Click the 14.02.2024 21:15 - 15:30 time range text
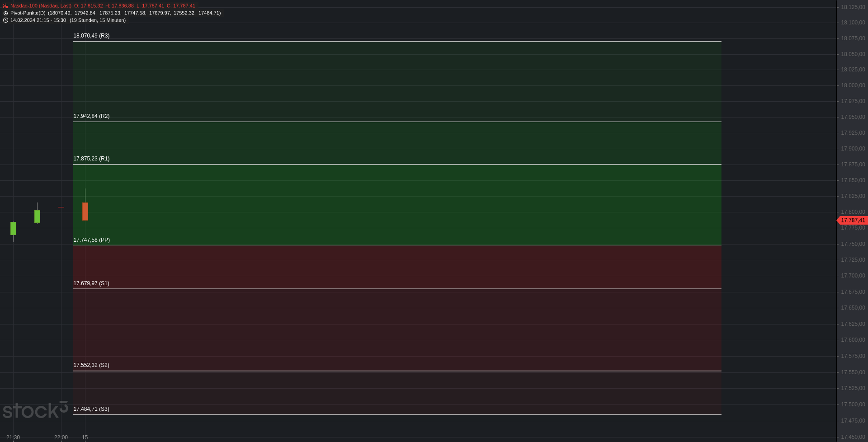This screenshot has height=442, width=868. 38,20
